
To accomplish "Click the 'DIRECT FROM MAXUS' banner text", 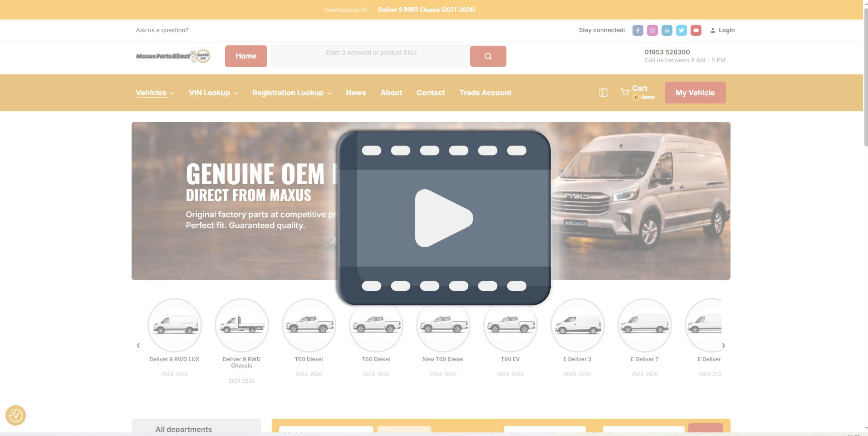I will pyautogui.click(x=248, y=196).
